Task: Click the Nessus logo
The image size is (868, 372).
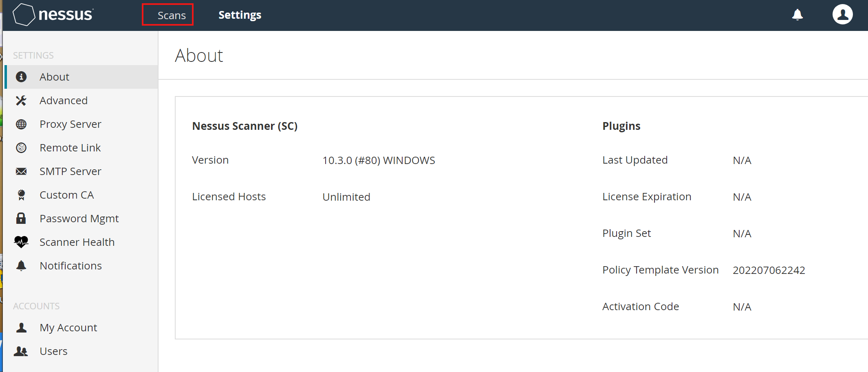Action: tap(53, 15)
